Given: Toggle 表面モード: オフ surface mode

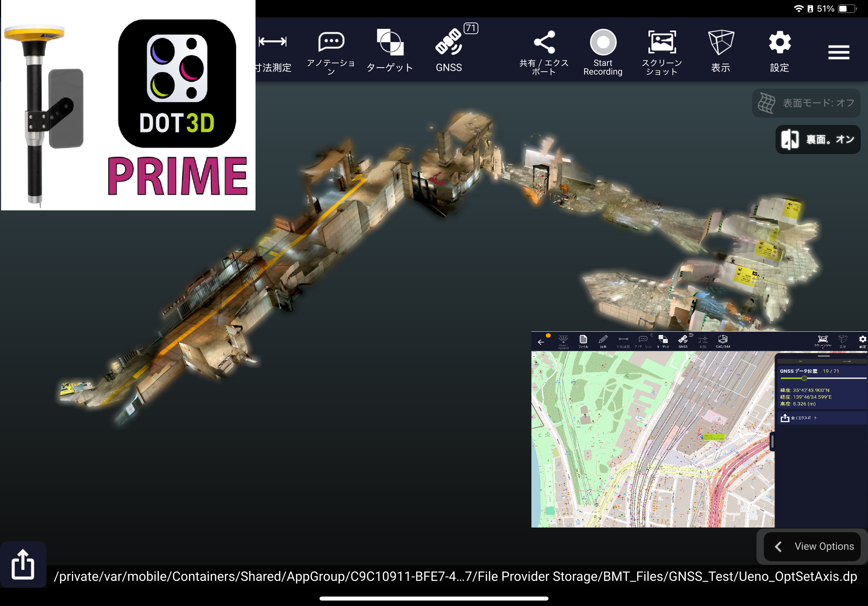Looking at the screenshot, I should [806, 103].
